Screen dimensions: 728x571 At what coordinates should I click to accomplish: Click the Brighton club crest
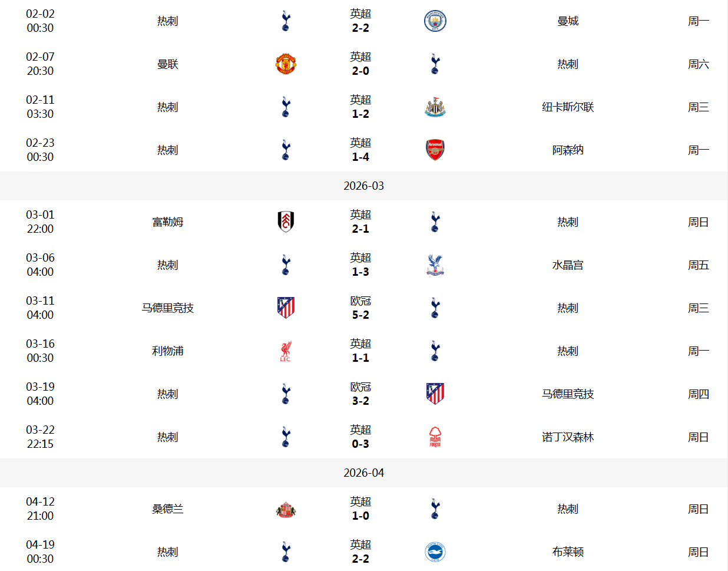click(435, 552)
